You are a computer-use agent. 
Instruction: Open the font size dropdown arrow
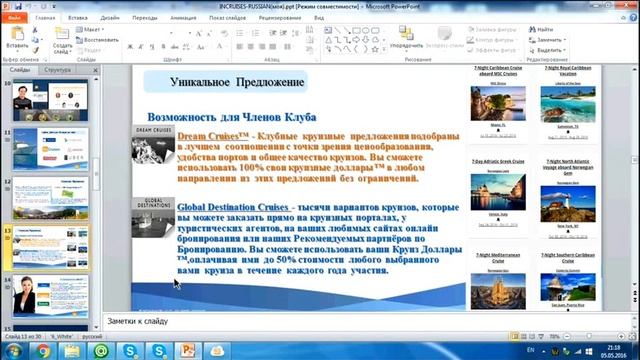(190, 33)
